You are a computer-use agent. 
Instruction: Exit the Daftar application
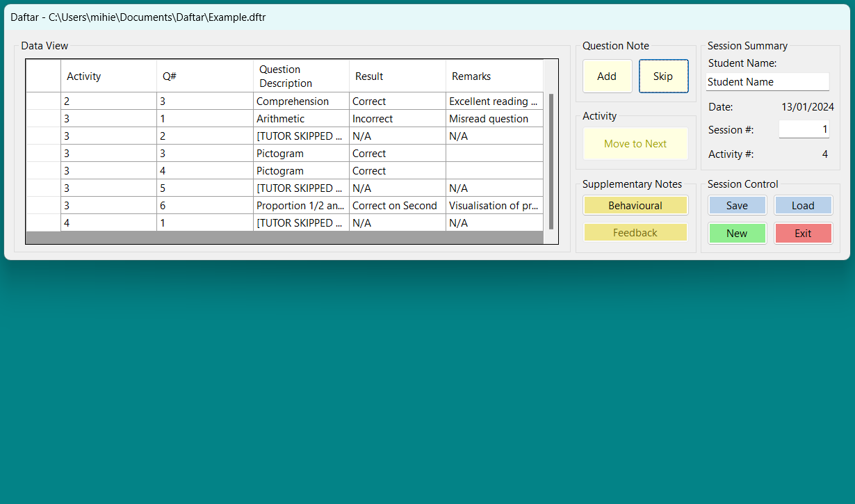(x=803, y=234)
